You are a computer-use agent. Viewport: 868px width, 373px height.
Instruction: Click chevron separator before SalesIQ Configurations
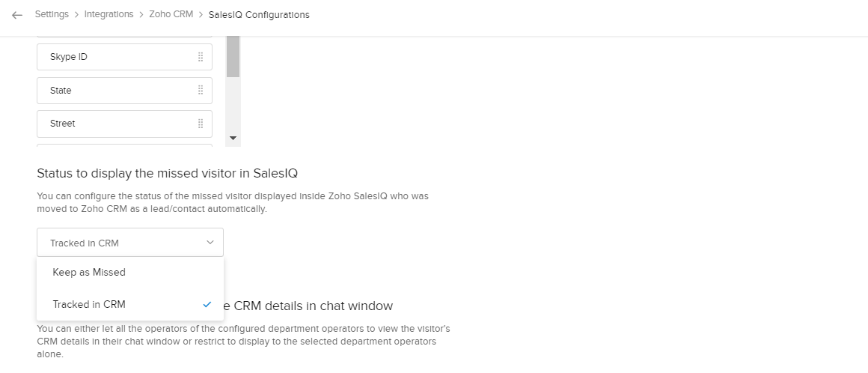(x=201, y=15)
